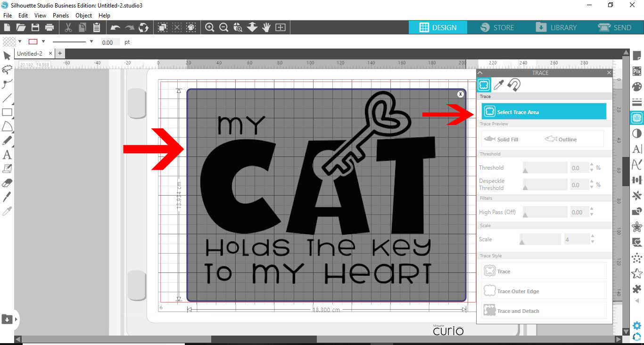644x345 pixels.
Task: Create a new document from the toolbar
Action: pos(7,27)
